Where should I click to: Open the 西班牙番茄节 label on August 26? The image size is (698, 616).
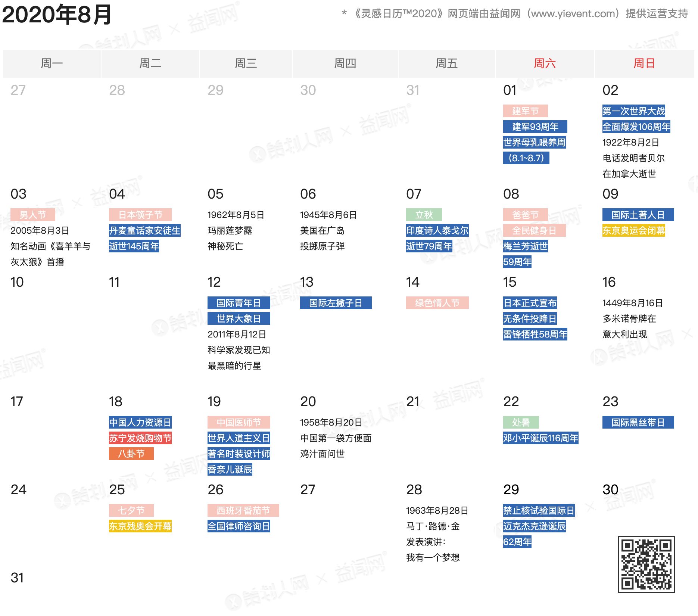click(x=243, y=511)
